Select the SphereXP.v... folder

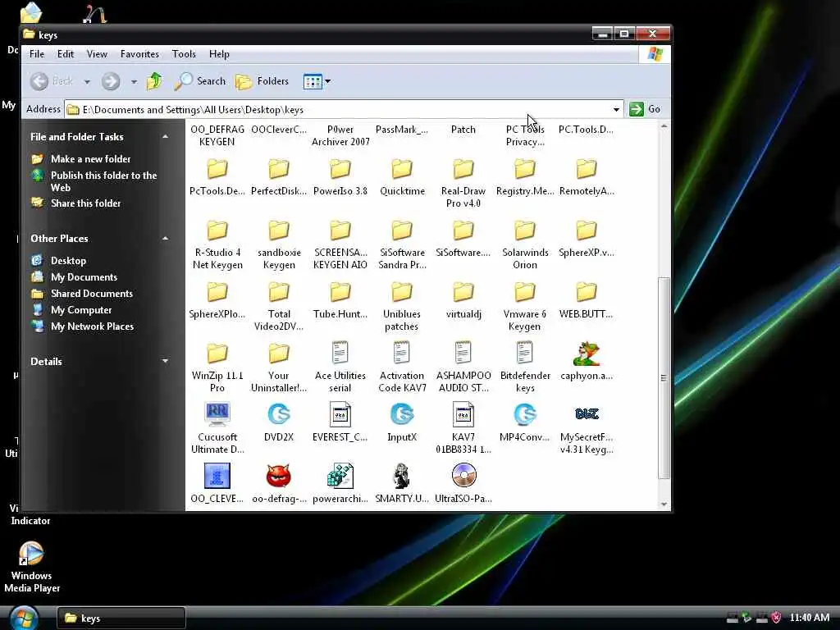(587, 240)
